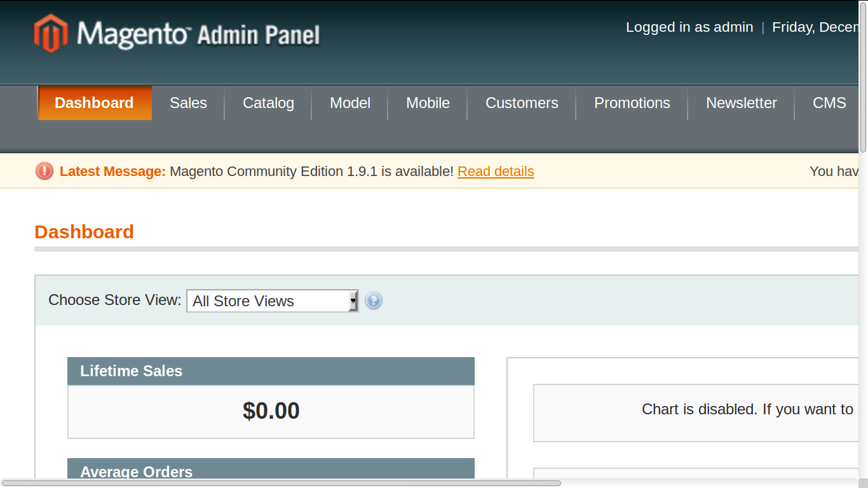Open the Choose Store View dropdown
Image resolution: width=868 pixels, height=488 pixels.
(272, 301)
